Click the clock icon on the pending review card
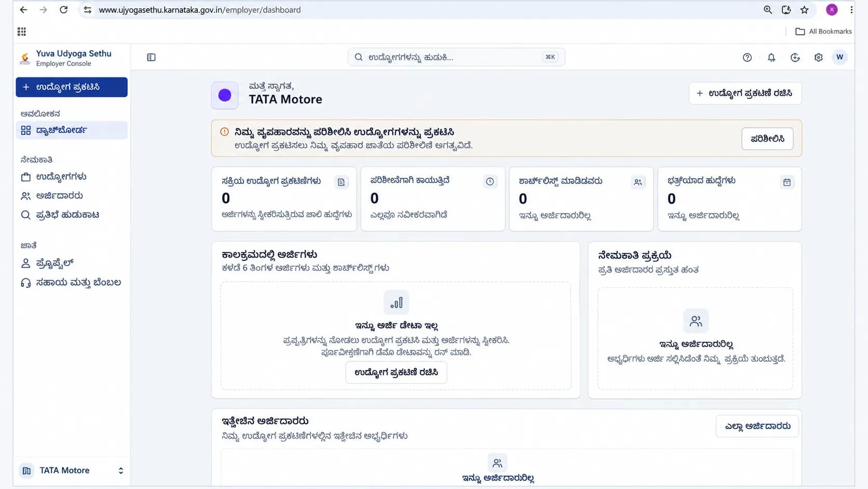The width and height of the screenshot is (868, 489). click(490, 181)
